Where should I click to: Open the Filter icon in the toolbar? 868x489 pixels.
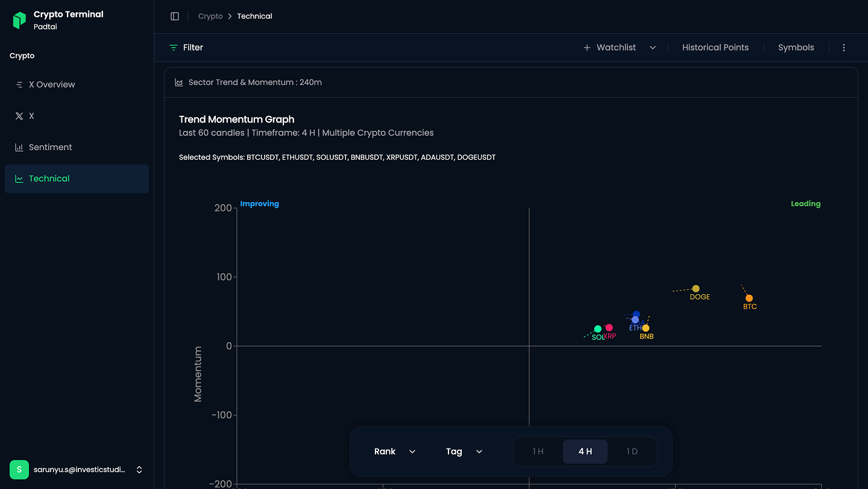pyautogui.click(x=174, y=47)
